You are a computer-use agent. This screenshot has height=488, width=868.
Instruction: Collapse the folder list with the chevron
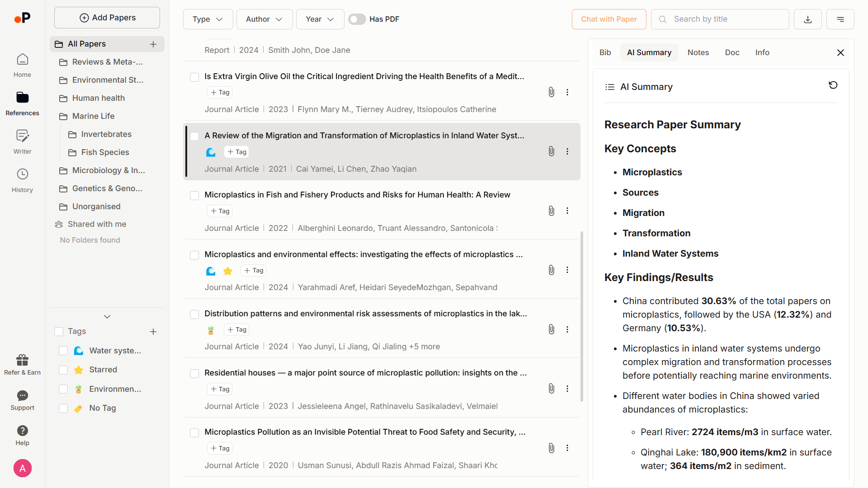pyautogui.click(x=107, y=316)
